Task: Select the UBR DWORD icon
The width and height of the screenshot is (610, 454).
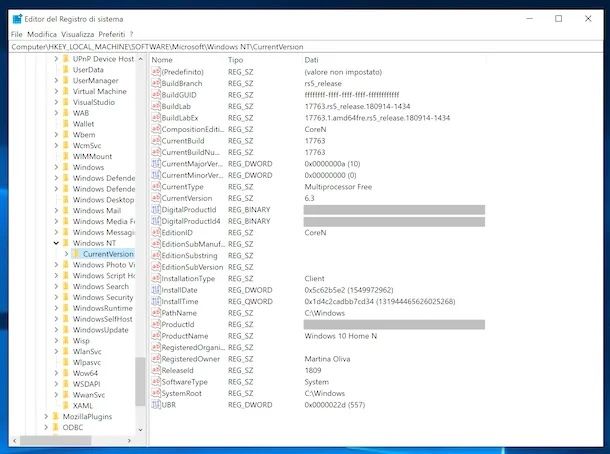Action: (x=156, y=405)
